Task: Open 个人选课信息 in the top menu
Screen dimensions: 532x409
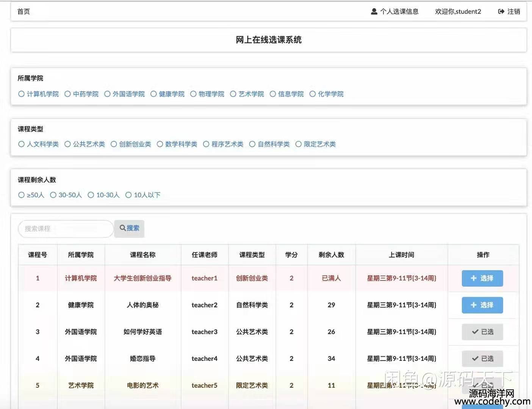Action: 399,11
